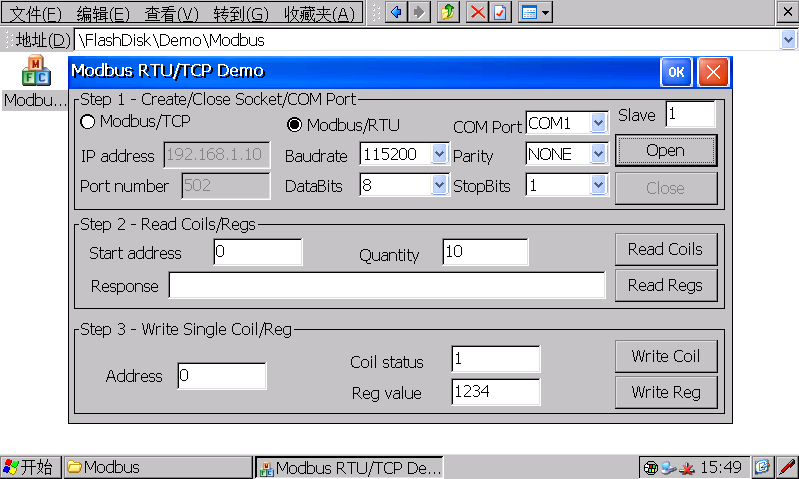Expand the StopBits dropdown
Image resolution: width=799 pixels, height=479 pixels.
pos(599,184)
